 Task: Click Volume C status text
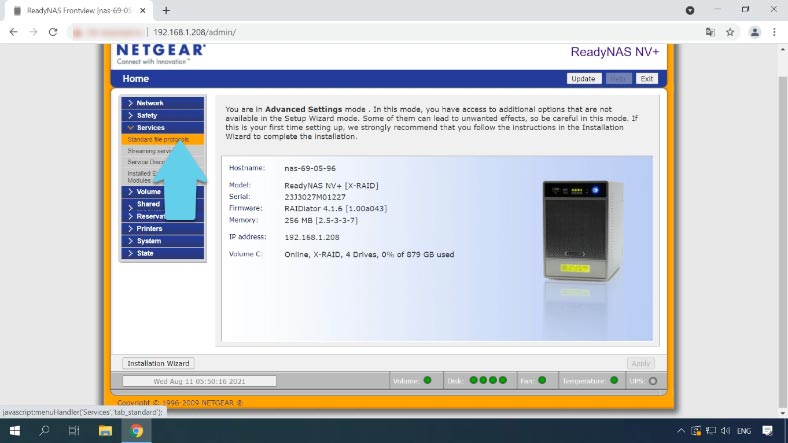coord(369,255)
